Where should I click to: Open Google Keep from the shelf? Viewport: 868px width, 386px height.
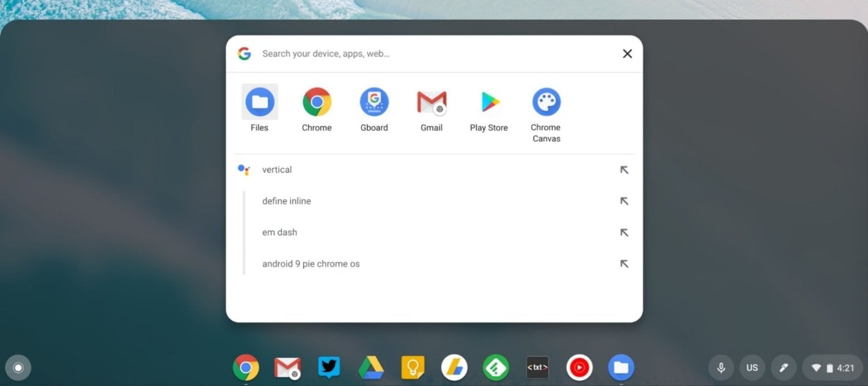coord(413,368)
